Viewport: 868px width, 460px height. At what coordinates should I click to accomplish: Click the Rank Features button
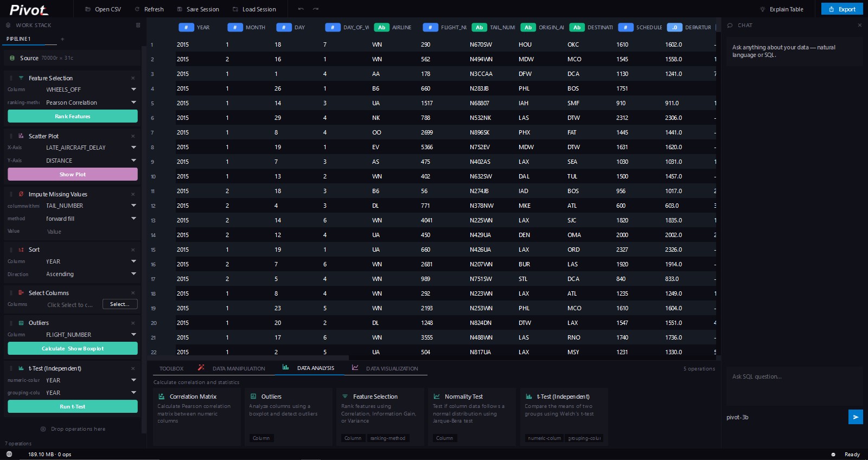(73, 117)
